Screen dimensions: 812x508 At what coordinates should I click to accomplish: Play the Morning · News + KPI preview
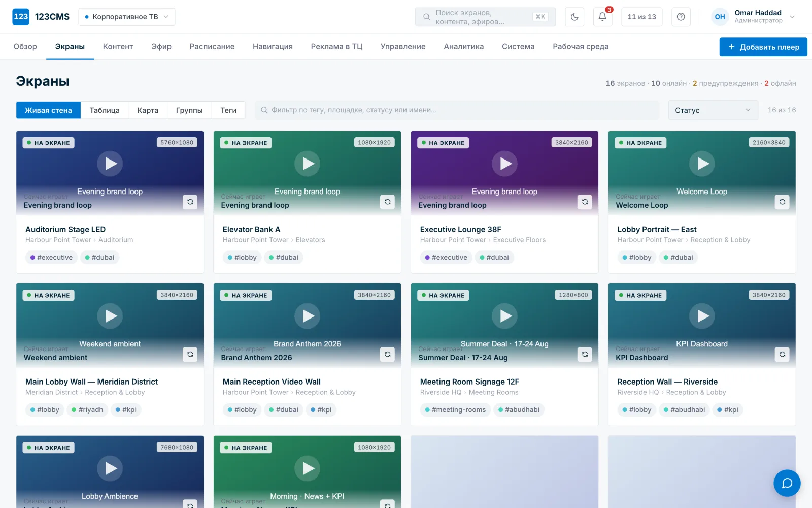click(308, 468)
